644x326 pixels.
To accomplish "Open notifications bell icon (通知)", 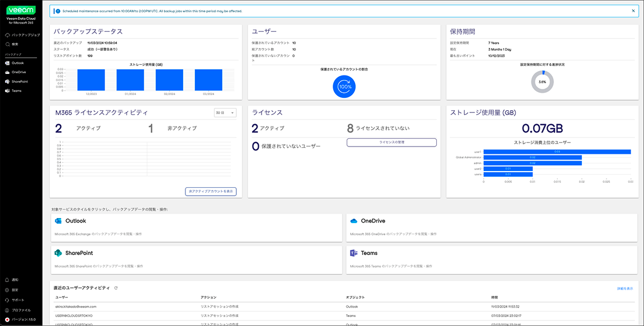I will pyautogui.click(x=7, y=280).
